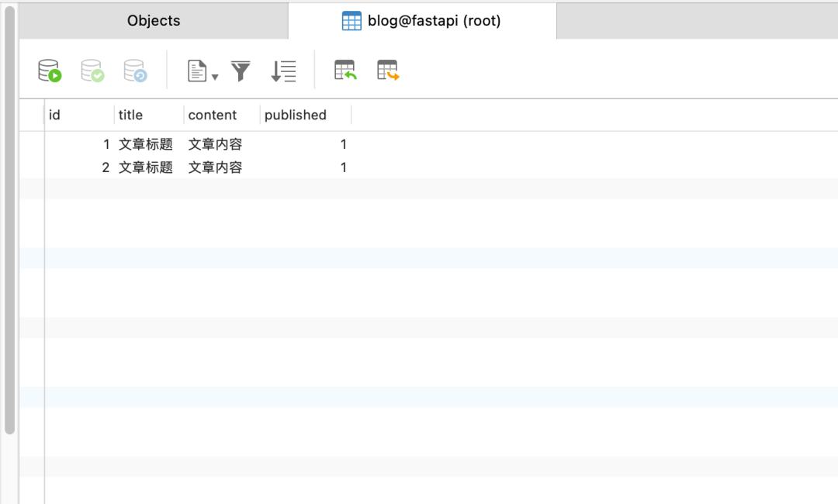Open the text document view icon
This screenshot has height=504, width=838.
pos(196,71)
